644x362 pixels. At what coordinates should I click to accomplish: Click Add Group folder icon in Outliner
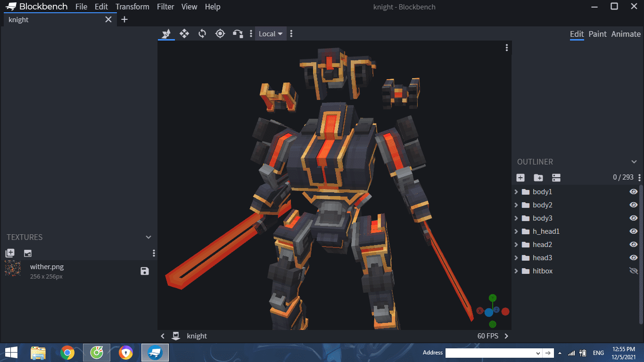click(x=538, y=178)
